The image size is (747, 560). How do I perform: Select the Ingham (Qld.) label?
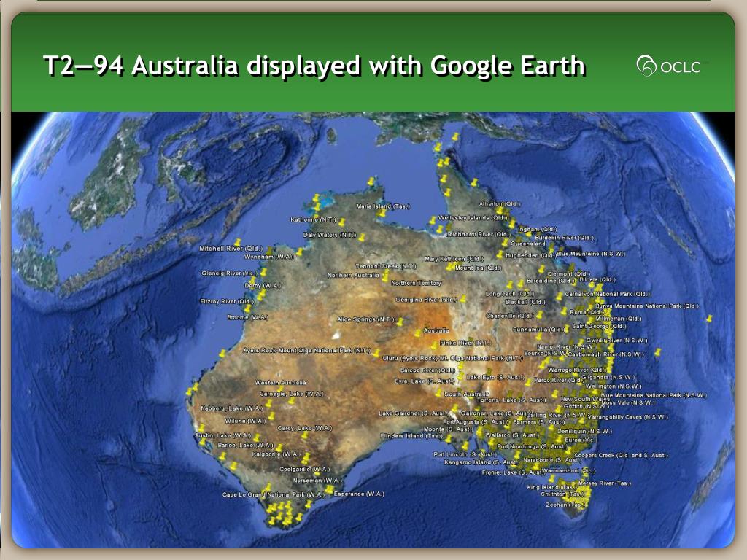tap(538, 229)
